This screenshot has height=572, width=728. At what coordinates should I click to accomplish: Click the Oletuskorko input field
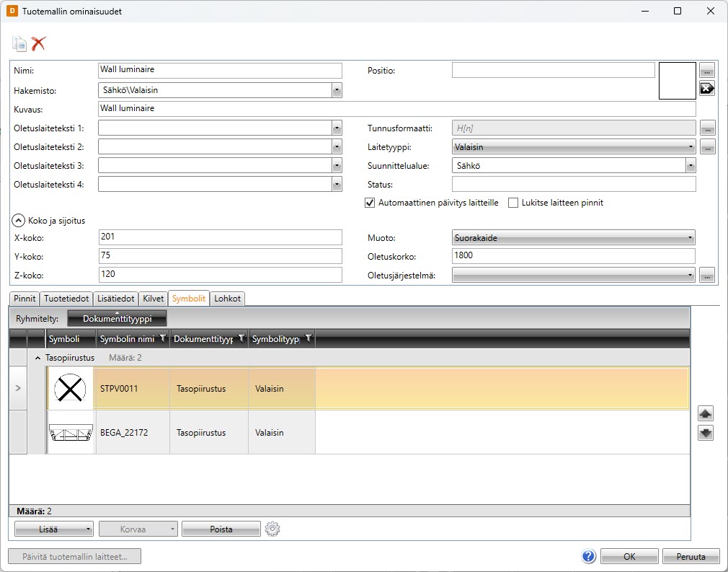point(574,256)
